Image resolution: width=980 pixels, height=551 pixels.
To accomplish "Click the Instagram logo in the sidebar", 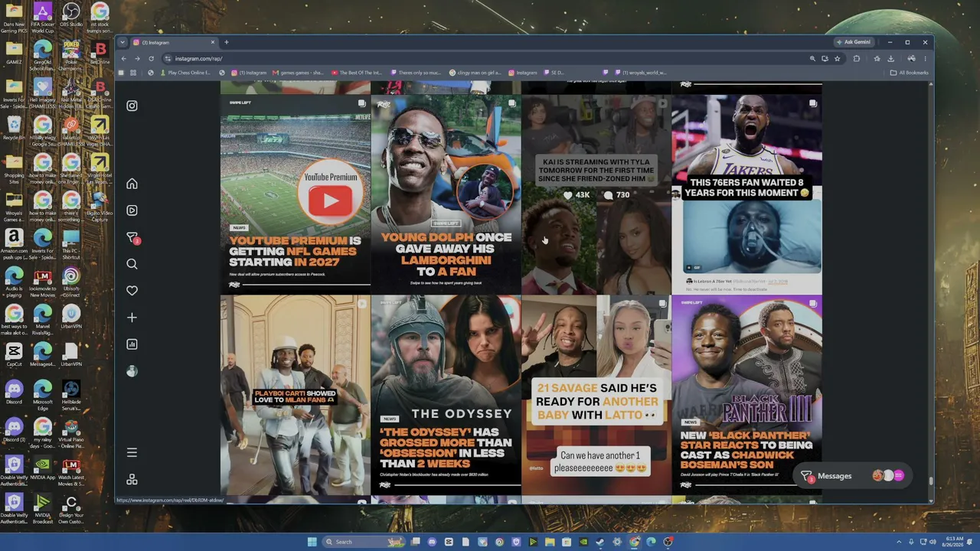I will tap(132, 106).
